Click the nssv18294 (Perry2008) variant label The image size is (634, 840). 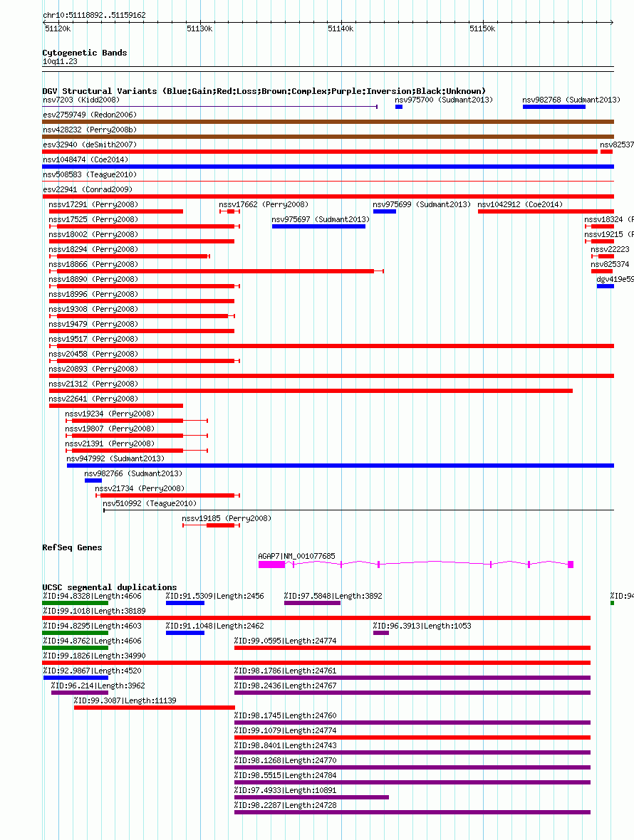(93, 250)
